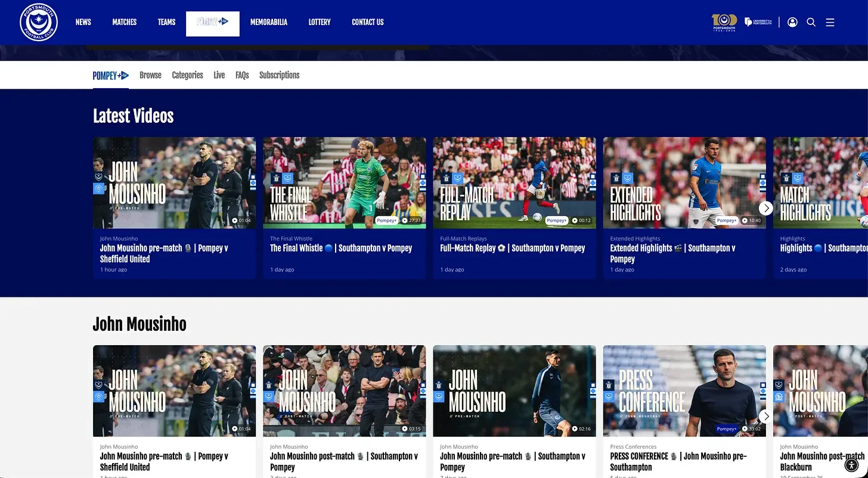Click the 03:15 duration badge
Screen dimensions: 868x478
(x=411, y=429)
